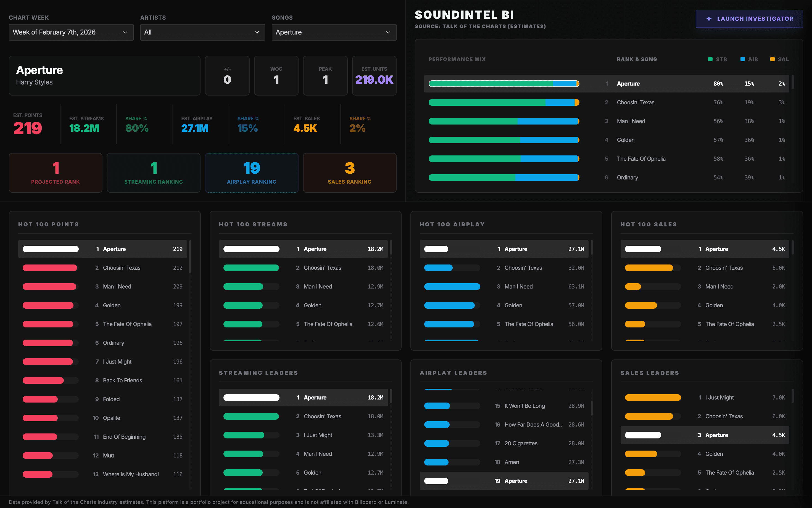812x508 pixels.
Task: Select the Airplay Ranking card showing 19
Action: tap(251, 173)
